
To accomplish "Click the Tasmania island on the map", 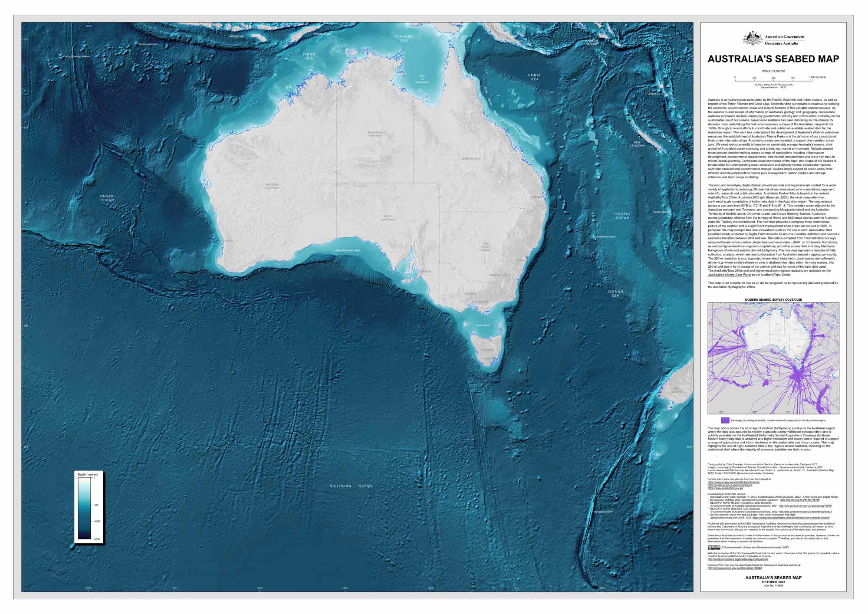I will pos(488,350).
